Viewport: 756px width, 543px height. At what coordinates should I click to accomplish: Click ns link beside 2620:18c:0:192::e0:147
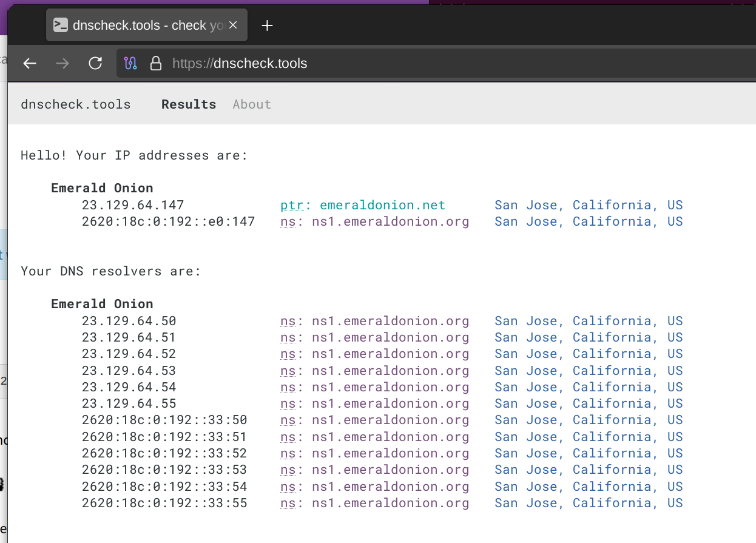point(375,221)
